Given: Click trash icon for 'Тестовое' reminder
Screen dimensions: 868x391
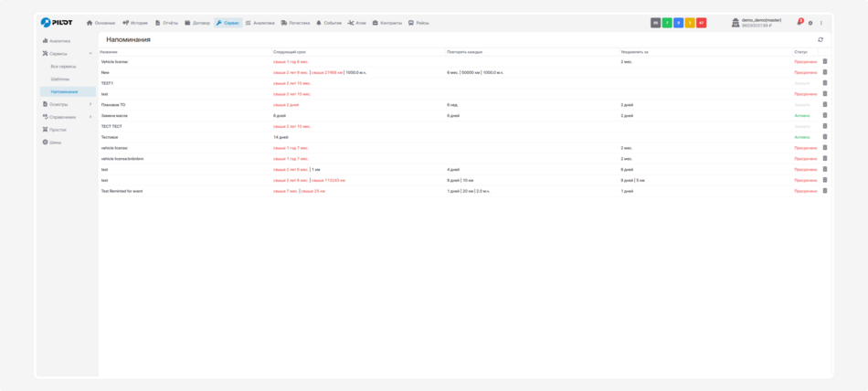Looking at the screenshot, I should [824, 137].
